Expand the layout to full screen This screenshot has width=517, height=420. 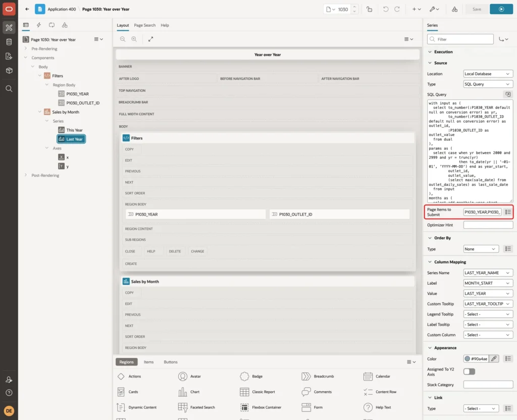point(150,39)
